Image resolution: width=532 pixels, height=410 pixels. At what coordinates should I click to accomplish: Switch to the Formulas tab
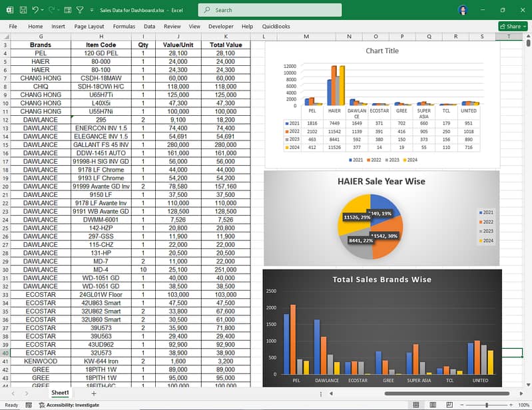pos(124,27)
